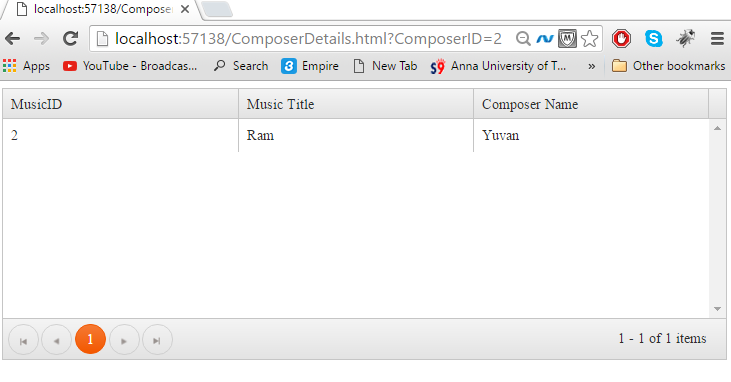Screen dimensions: 731x382
Task: Go to first page of the grid
Action: click(x=23, y=340)
